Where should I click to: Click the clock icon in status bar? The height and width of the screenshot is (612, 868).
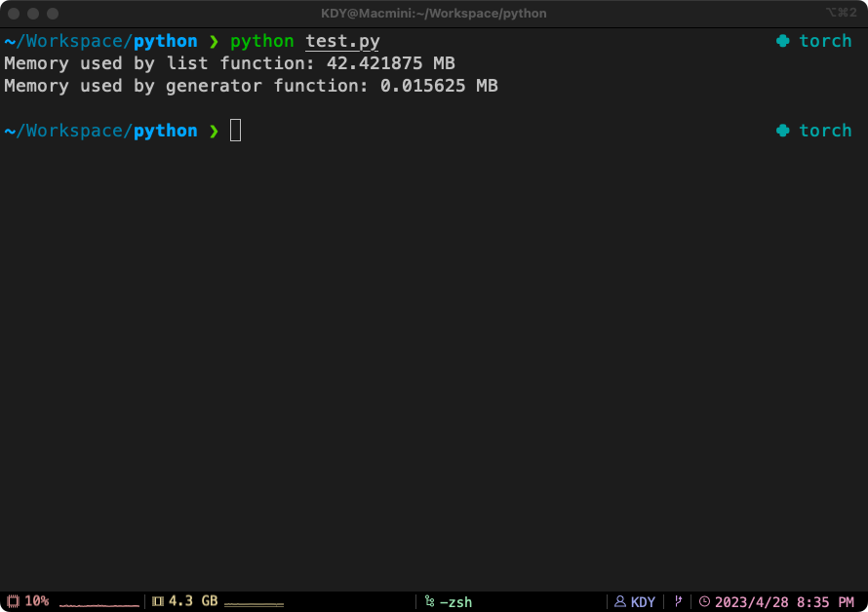tap(704, 601)
